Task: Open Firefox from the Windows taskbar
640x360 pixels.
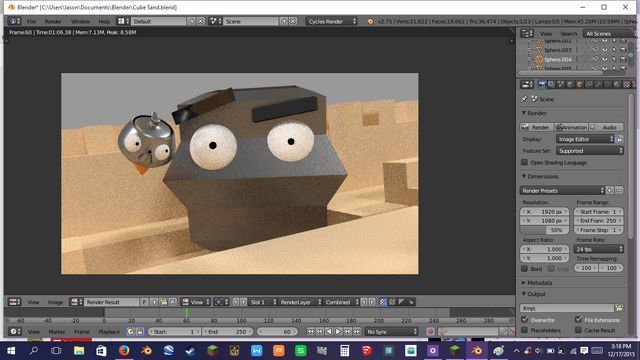Action: (x=124, y=351)
